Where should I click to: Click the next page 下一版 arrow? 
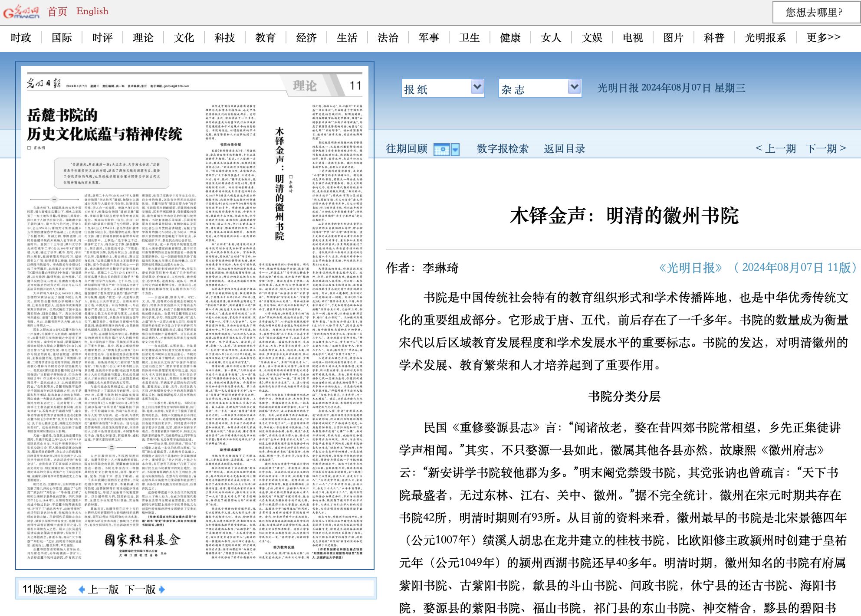162,589
